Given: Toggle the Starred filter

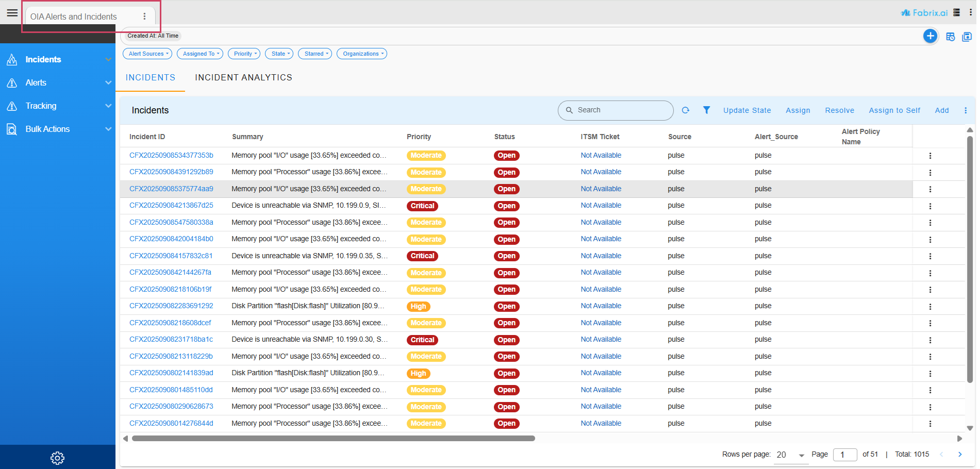Looking at the screenshot, I should [314, 54].
